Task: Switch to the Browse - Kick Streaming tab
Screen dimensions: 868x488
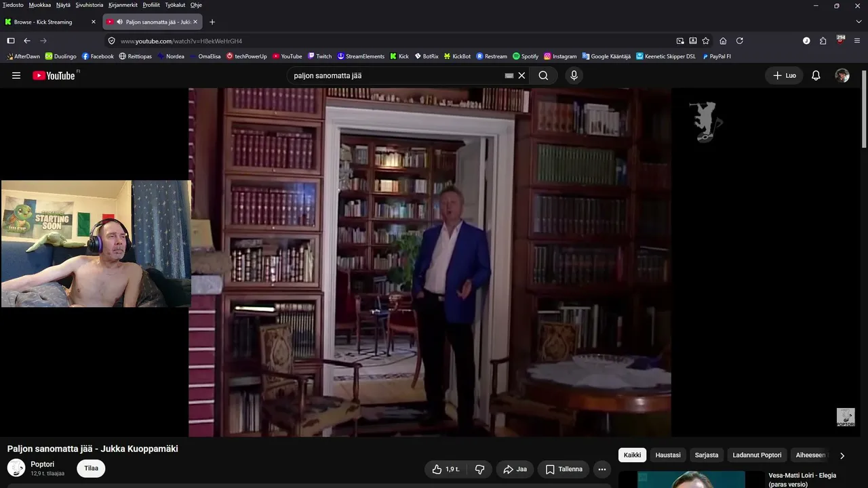Action: pyautogui.click(x=51, y=22)
